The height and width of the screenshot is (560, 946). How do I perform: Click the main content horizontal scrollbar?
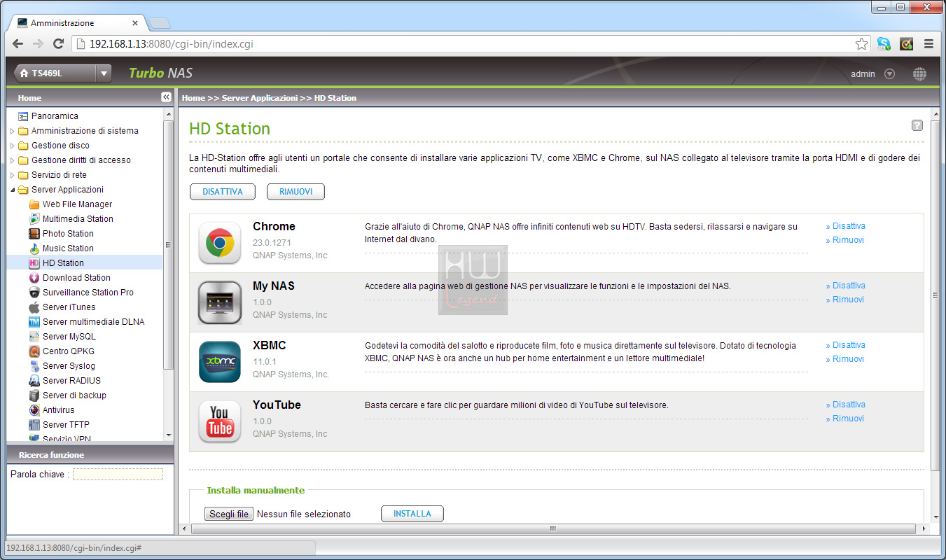click(x=552, y=528)
